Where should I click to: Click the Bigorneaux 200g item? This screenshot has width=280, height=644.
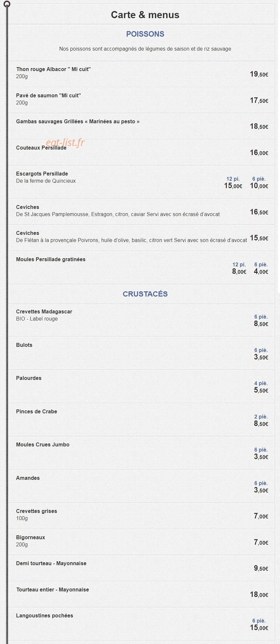31,541
